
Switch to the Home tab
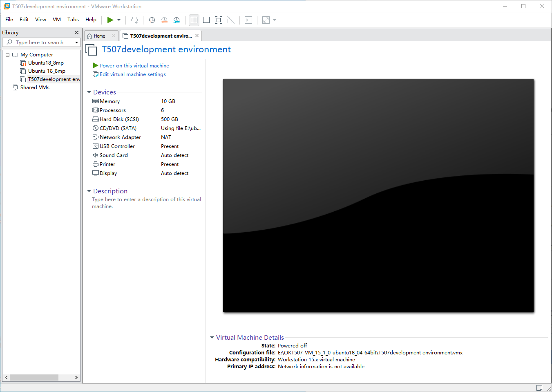click(99, 36)
